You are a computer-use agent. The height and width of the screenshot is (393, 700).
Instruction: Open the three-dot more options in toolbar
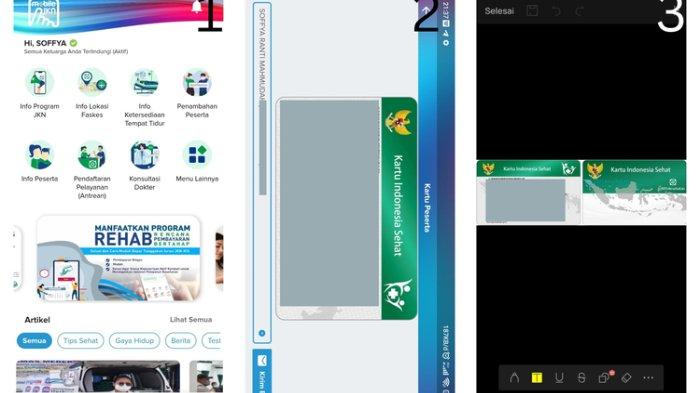(x=648, y=378)
